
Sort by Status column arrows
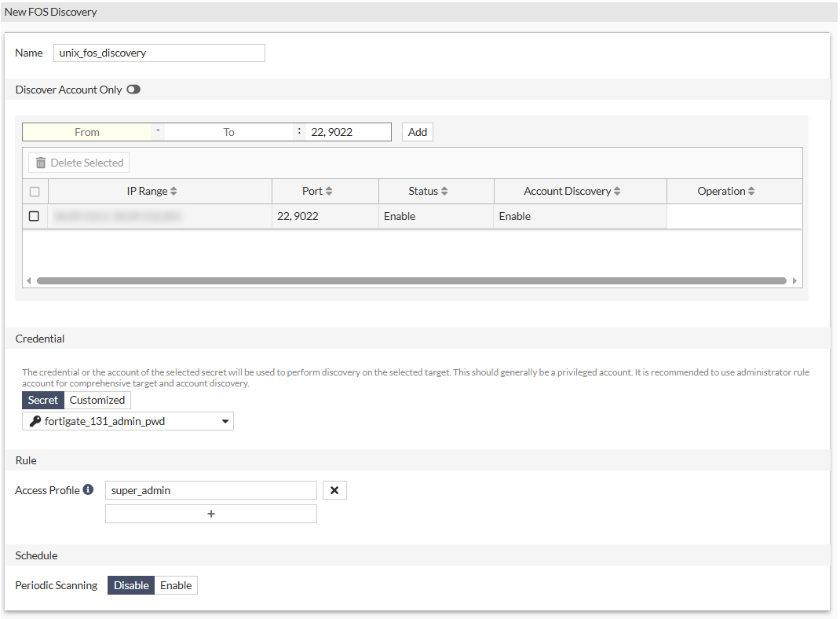(444, 192)
